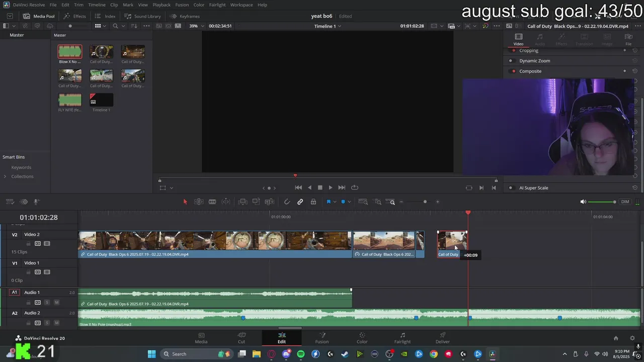Open the File menu
Screen dimensions: 644x362
[x=53, y=5]
